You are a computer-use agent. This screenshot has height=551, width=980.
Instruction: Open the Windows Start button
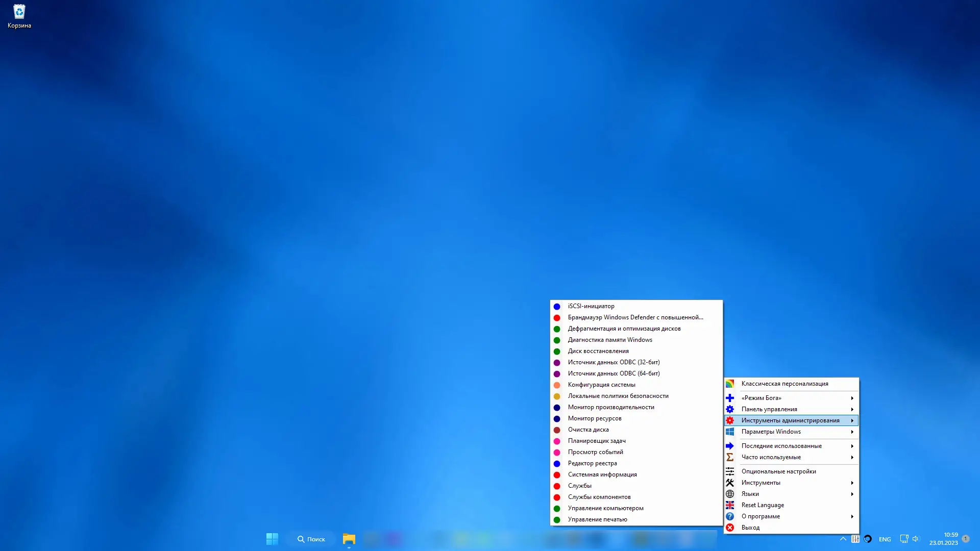pyautogui.click(x=272, y=539)
